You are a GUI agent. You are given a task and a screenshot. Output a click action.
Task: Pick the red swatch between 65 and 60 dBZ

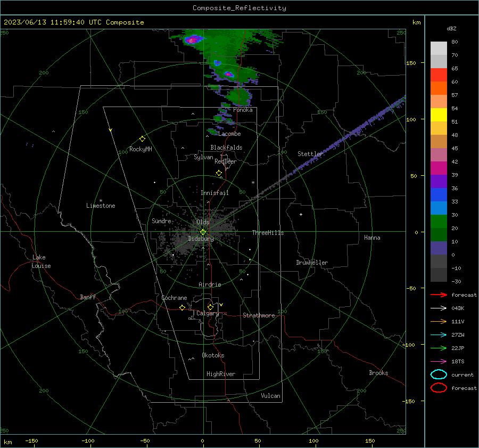click(439, 75)
